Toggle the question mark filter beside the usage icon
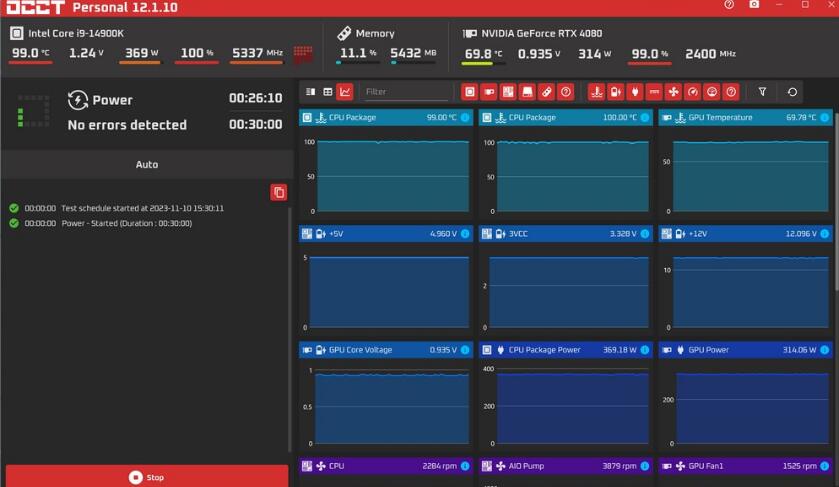 [731, 92]
